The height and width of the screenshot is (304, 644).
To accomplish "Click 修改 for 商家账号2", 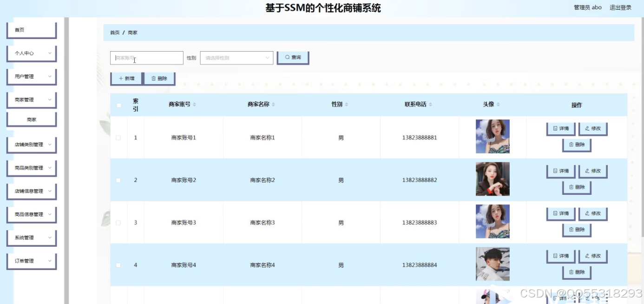I will 593,171.
